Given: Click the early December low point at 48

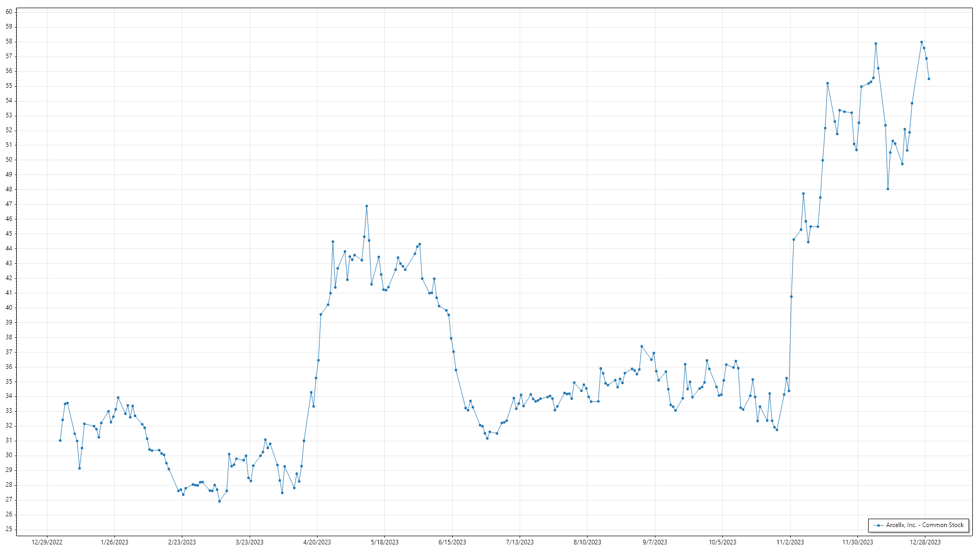Looking at the screenshot, I should (888, 189).
